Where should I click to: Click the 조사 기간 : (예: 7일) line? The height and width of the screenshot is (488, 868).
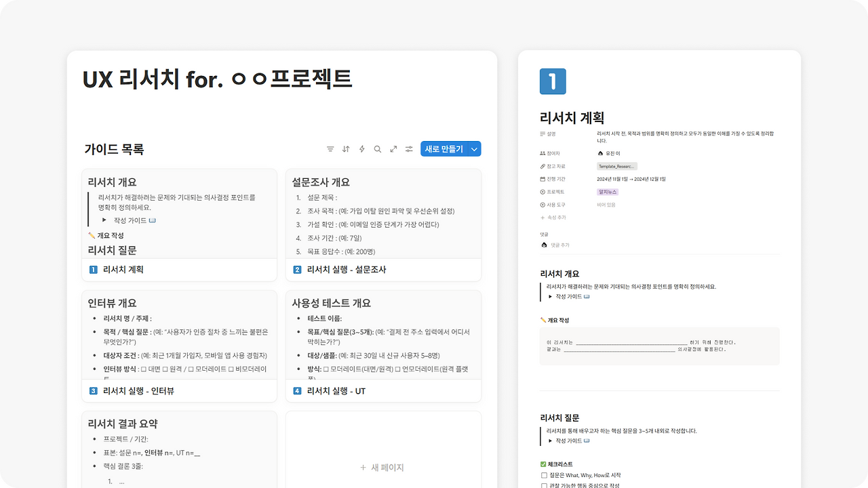334,238
